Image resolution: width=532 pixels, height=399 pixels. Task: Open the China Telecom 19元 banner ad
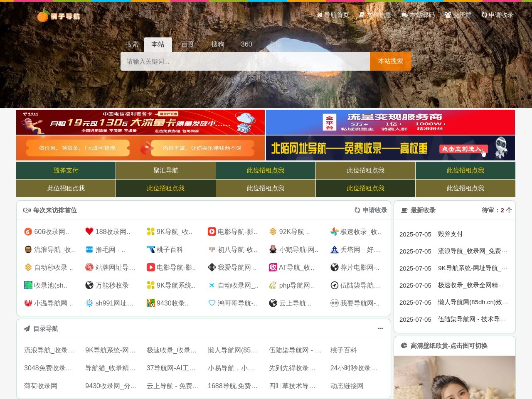[x=140, y=122]
